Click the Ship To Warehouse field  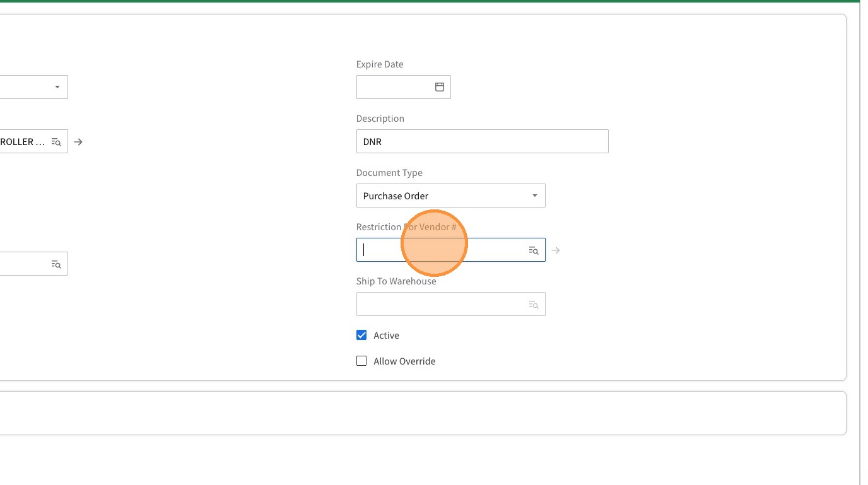pyautogui.click(x=451, y=304)
